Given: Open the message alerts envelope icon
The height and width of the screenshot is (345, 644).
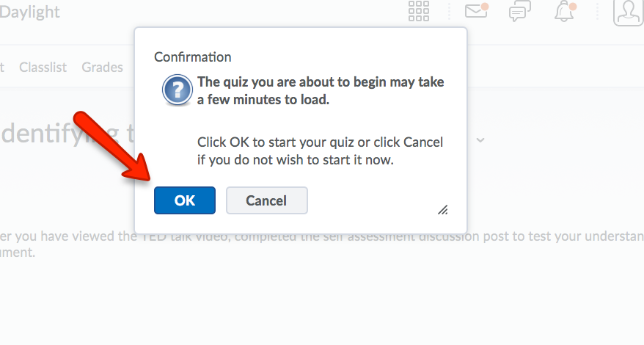Looking at the screenshot, I should click(476, 12).
